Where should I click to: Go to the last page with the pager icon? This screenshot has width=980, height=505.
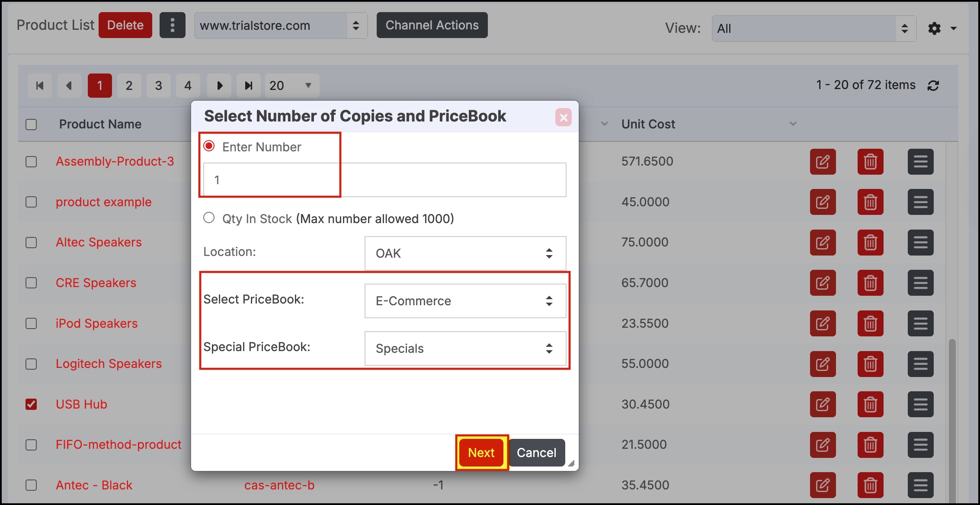[248, 86]
